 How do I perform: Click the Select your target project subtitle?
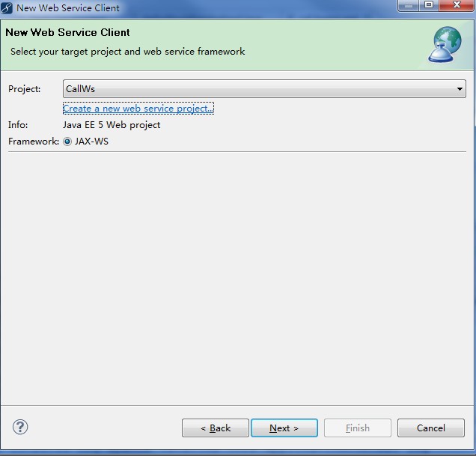pyautogui.click(x=127, y=52)
